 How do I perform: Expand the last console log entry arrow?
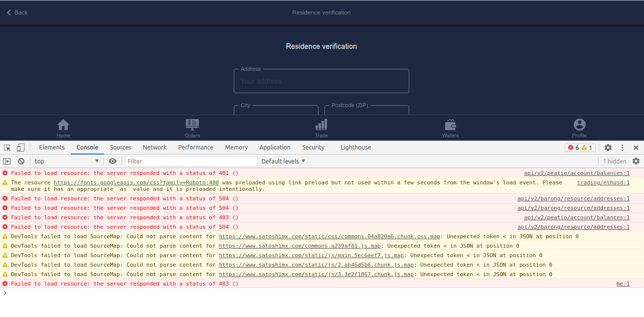pyautogui.click(x=5, y=293)
